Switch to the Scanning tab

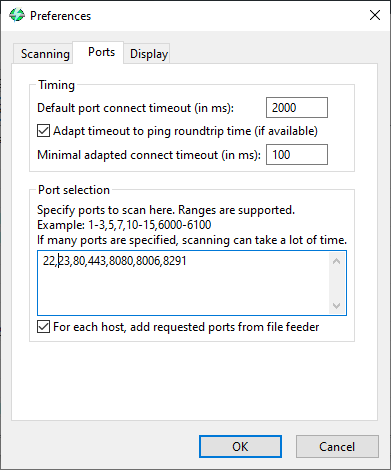click(x=43, y=53)
